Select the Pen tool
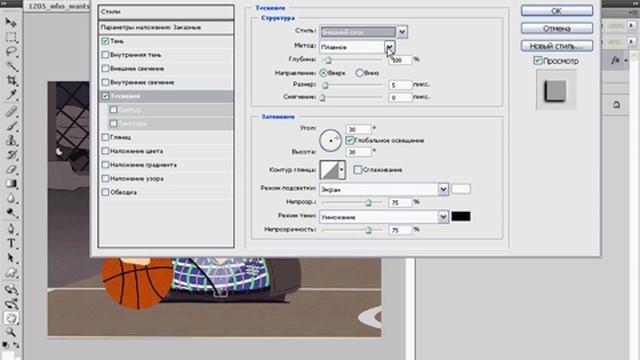Viewport: 640px width, 360px height. 11,229
